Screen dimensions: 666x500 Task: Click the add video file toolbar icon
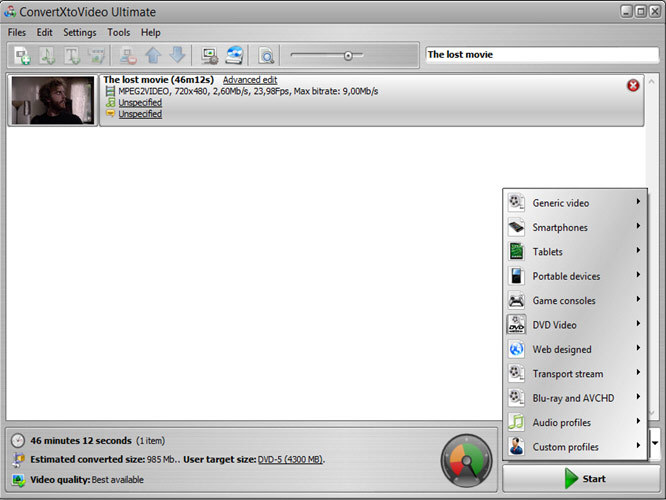[22, 55]
